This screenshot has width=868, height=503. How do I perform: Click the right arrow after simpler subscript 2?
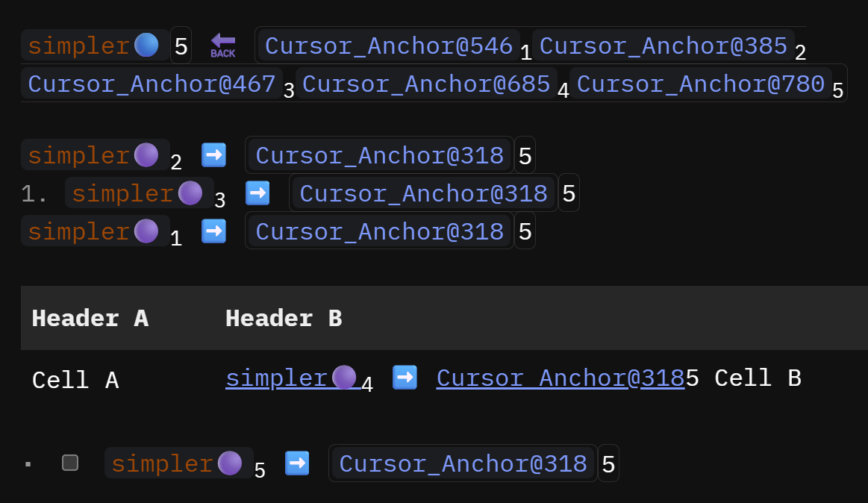213,155
